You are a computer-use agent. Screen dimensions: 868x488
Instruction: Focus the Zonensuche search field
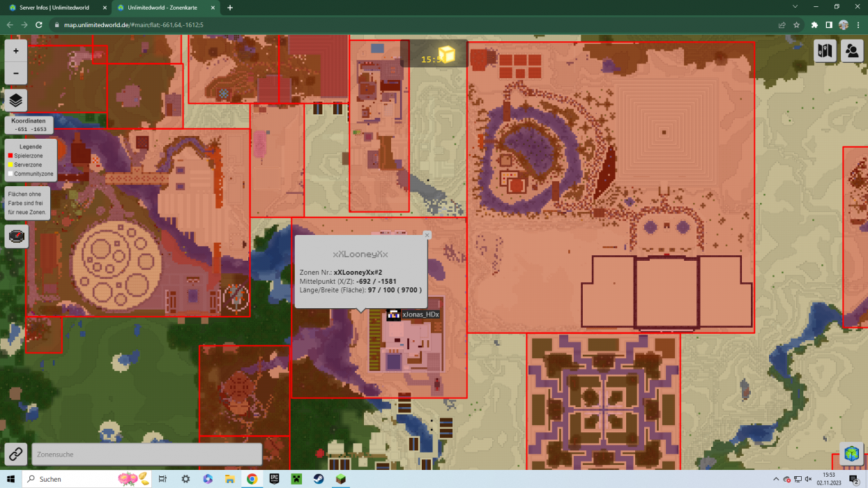147,454
